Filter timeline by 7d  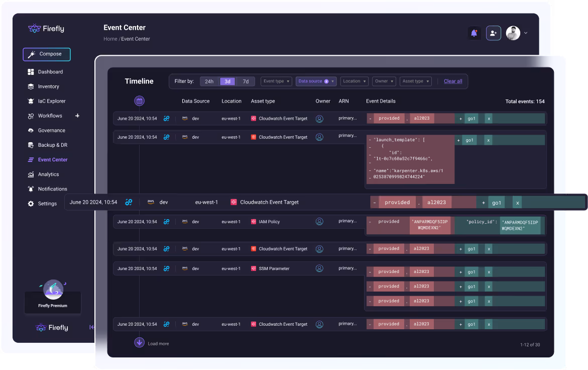click(x=246, y=81)
